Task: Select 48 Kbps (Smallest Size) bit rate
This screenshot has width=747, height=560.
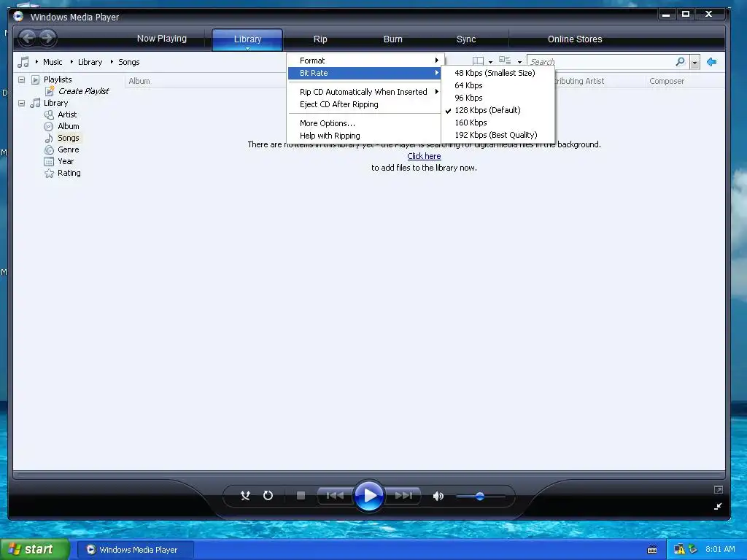Action: 498,73
